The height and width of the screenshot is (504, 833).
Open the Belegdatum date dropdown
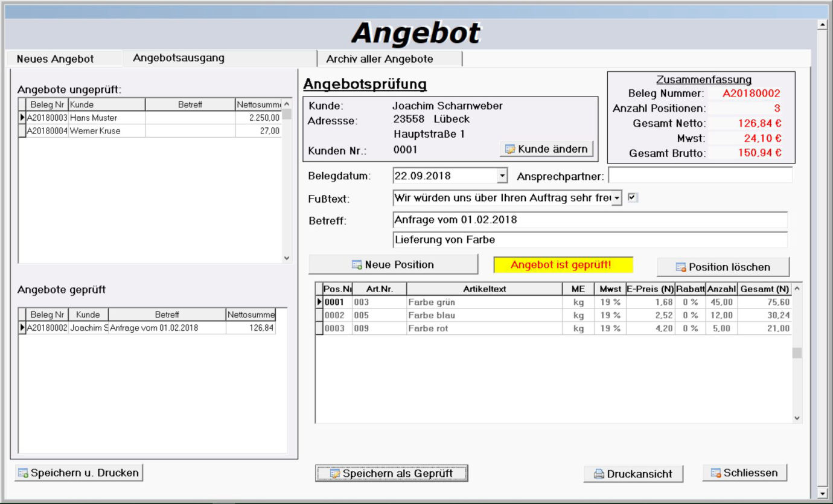pyautogui.click(x=502, y=176)
